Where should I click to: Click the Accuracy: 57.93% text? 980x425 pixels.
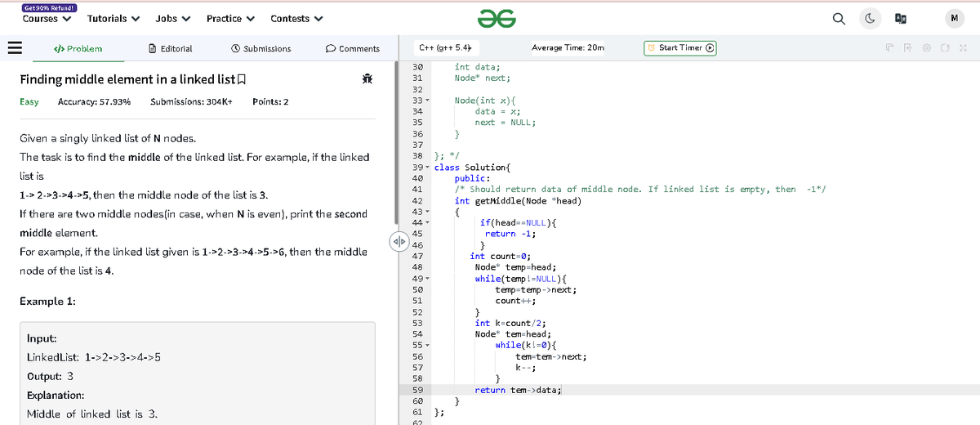95,101
